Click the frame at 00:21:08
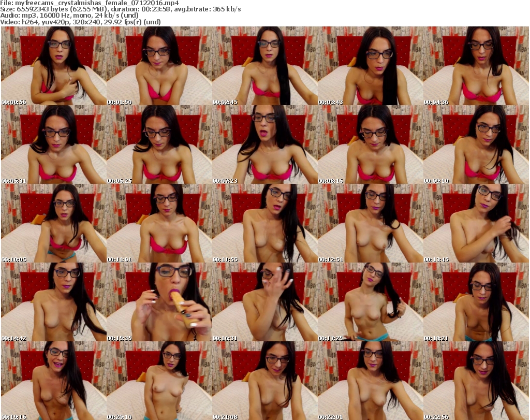This screenshot has width=530, height=420. point(265,381)
